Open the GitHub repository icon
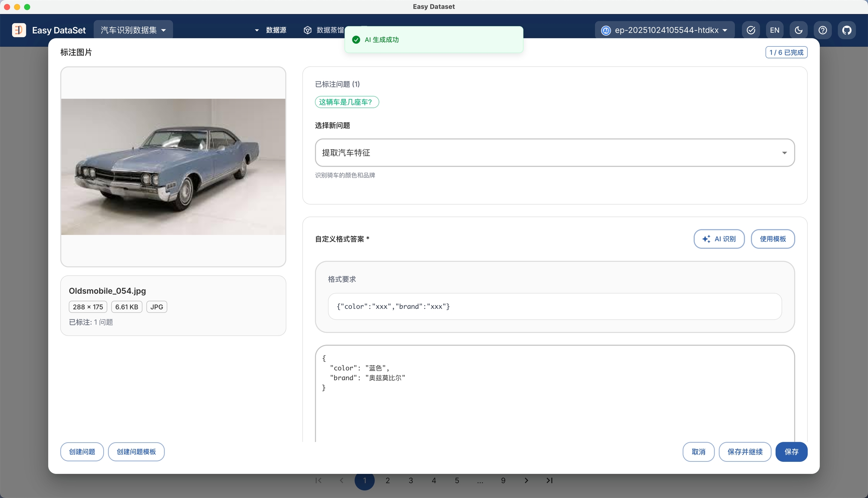 [847, 30]
